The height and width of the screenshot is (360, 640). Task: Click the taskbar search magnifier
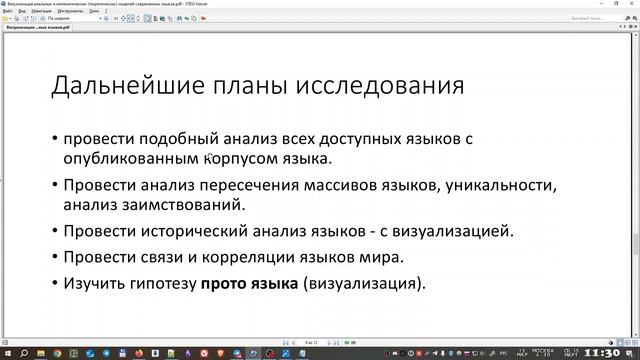point(24,353)
